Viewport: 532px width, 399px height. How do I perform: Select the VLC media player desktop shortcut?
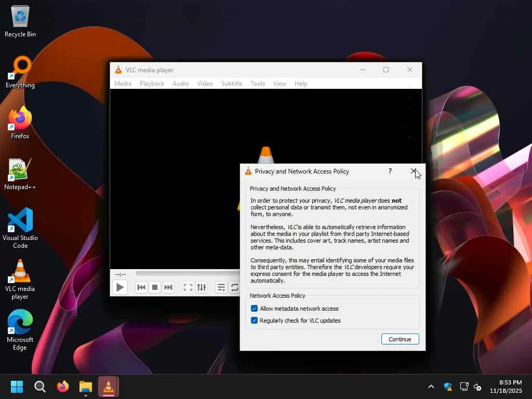coord(20,279)
